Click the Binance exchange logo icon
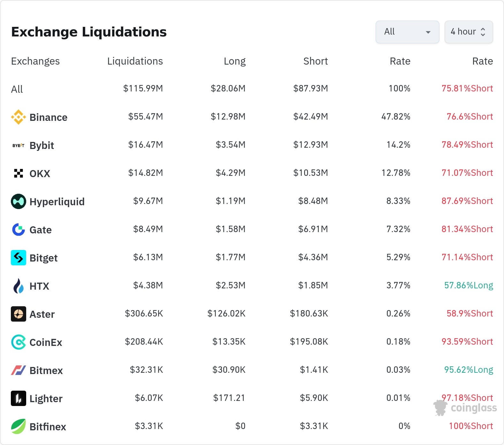Image resolution: width=504 pixels, height=445 pixels. [19, 117]
